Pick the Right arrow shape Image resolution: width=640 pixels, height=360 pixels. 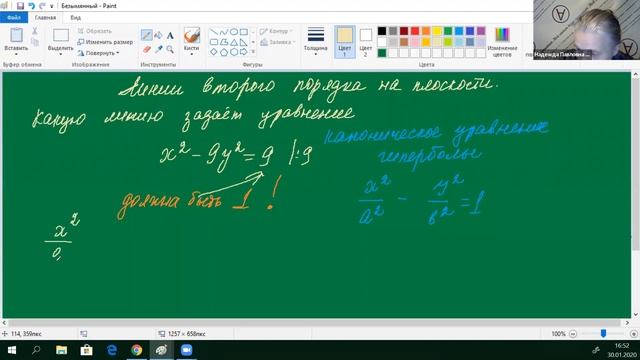[244, 52]
